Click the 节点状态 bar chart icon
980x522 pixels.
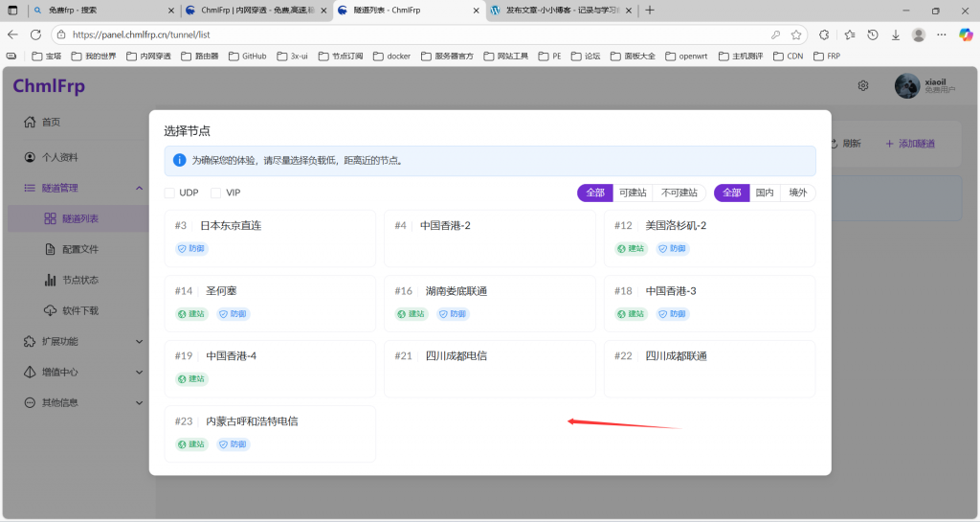(51, 280)
